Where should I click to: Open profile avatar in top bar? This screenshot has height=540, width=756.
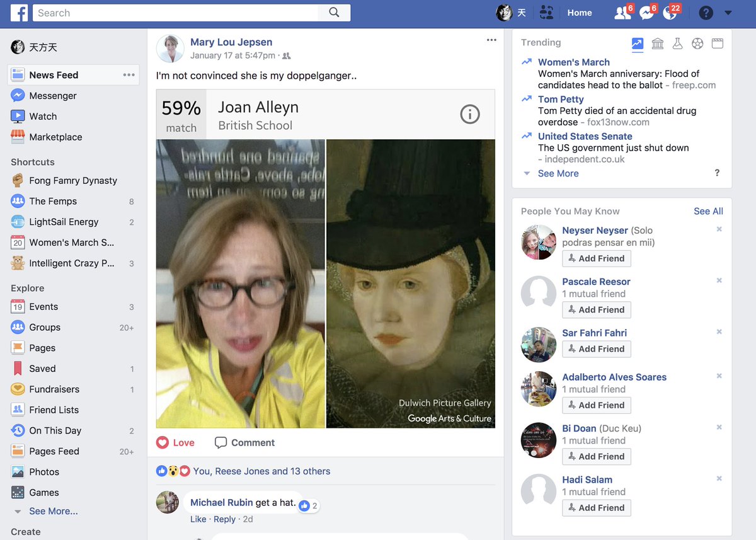tap(504, 13)
